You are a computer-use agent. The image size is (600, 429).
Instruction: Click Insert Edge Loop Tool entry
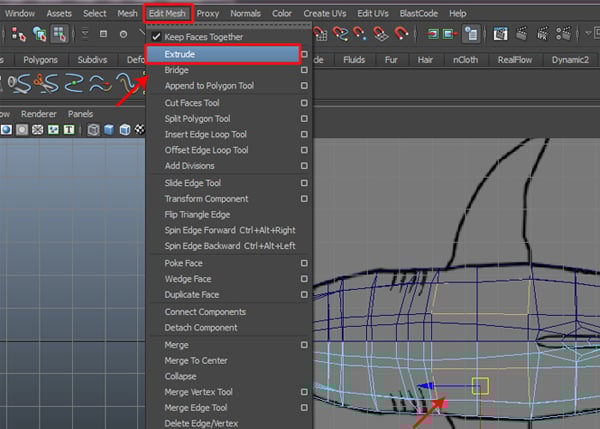(x=205, y=134)
